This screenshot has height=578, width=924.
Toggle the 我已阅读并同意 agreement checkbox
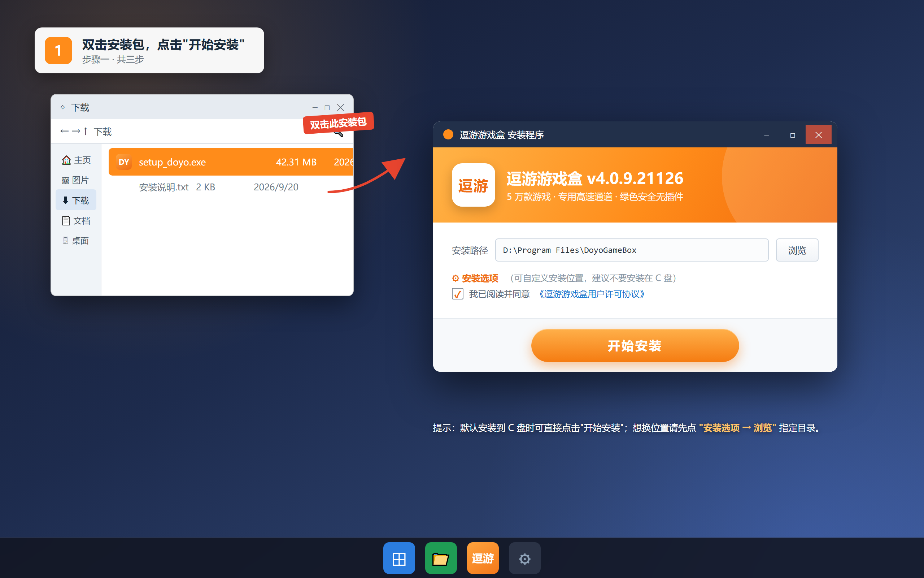pyautogui.click(x=457, y=294)
